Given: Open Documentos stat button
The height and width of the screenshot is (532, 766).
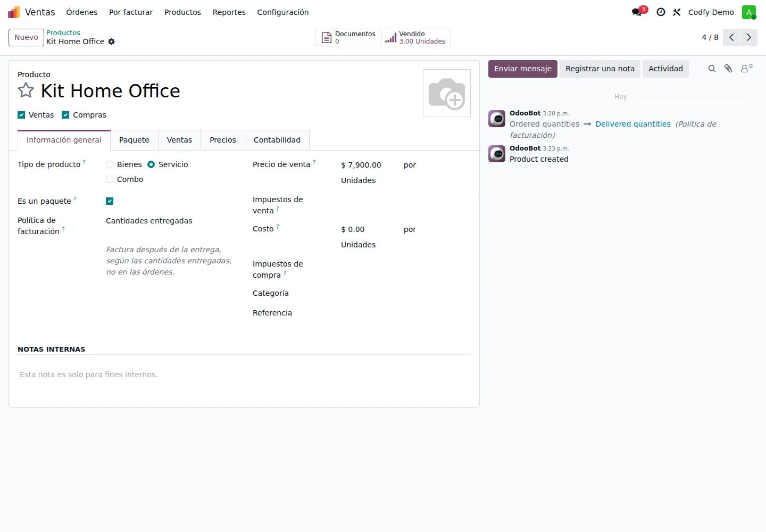Looking at the screenshot, I should (x=348, y=37).
